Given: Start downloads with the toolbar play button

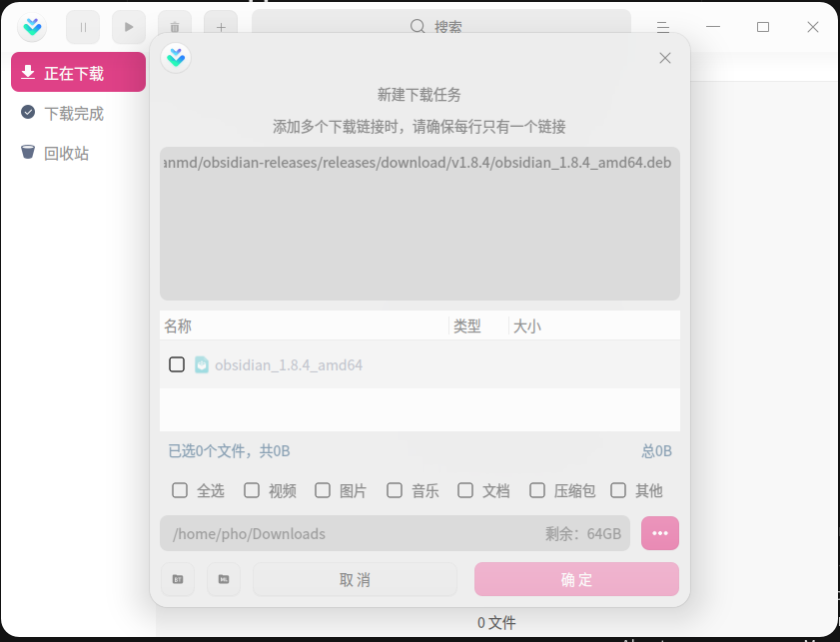Looking at the screenshot, I should (x=129, y=27).
